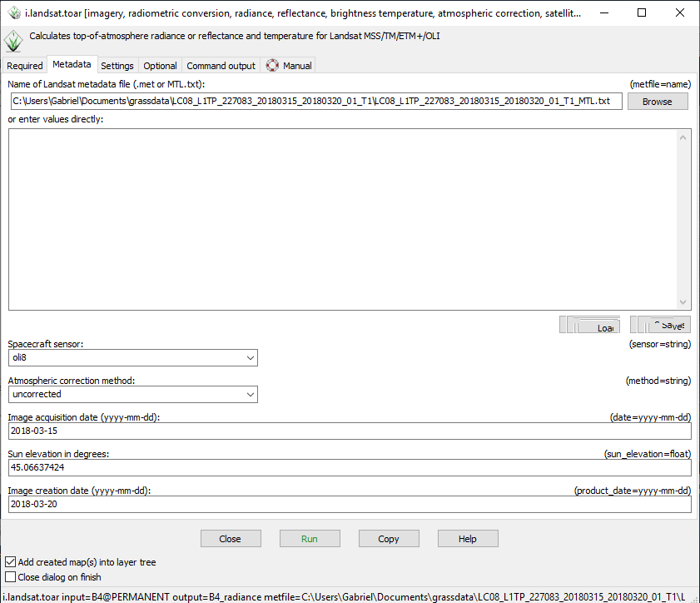This screenshot has width=700, height=603.
Task: Minimize the i.landsat.toar window
Action: pos(604,13)
